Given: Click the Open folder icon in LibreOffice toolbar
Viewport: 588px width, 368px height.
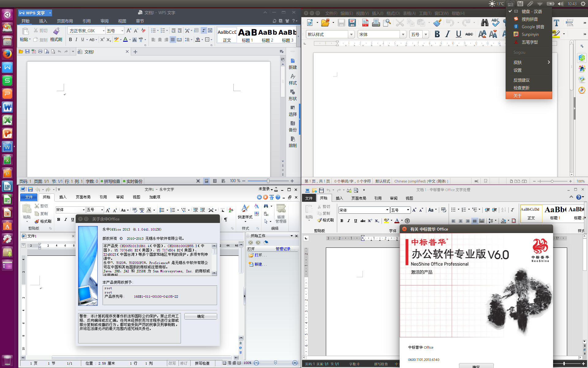Looking at the screenshot, I should click(x=325, y=23).
